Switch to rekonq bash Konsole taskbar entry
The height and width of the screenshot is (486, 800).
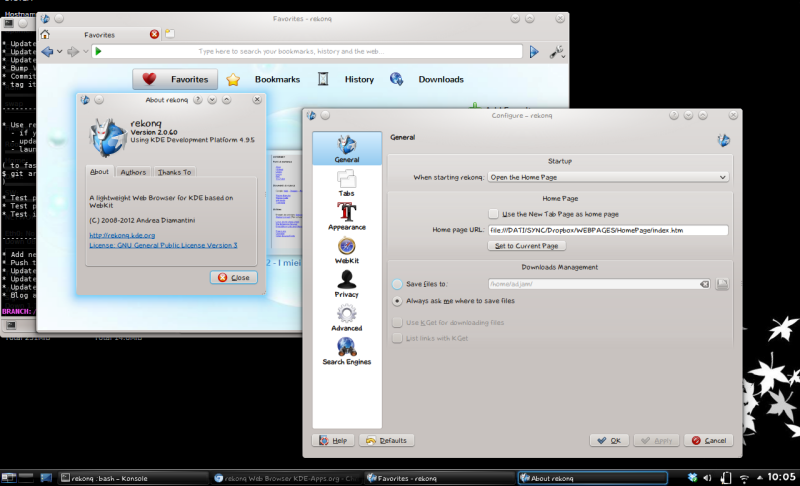pos(133,478)
